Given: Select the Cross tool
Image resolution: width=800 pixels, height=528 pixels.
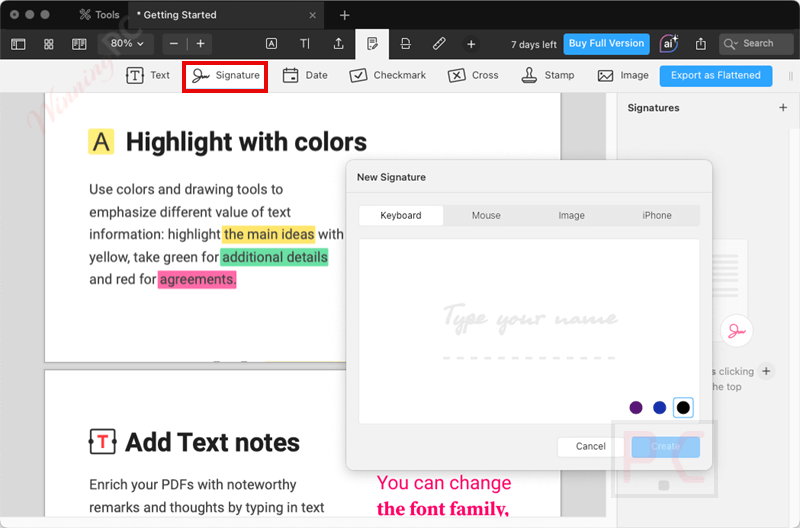Looking at the screenshot, I should [473, 76].
